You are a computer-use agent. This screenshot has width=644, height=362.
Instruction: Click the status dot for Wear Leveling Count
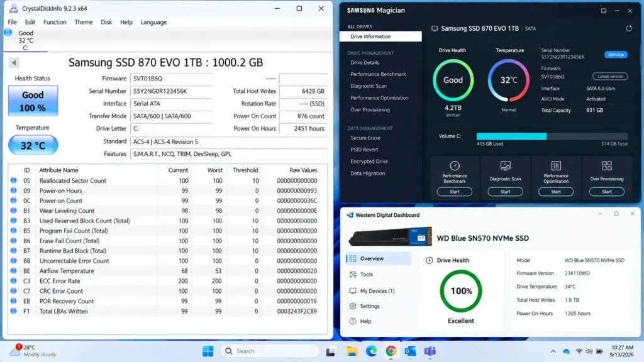coord(14,211)
